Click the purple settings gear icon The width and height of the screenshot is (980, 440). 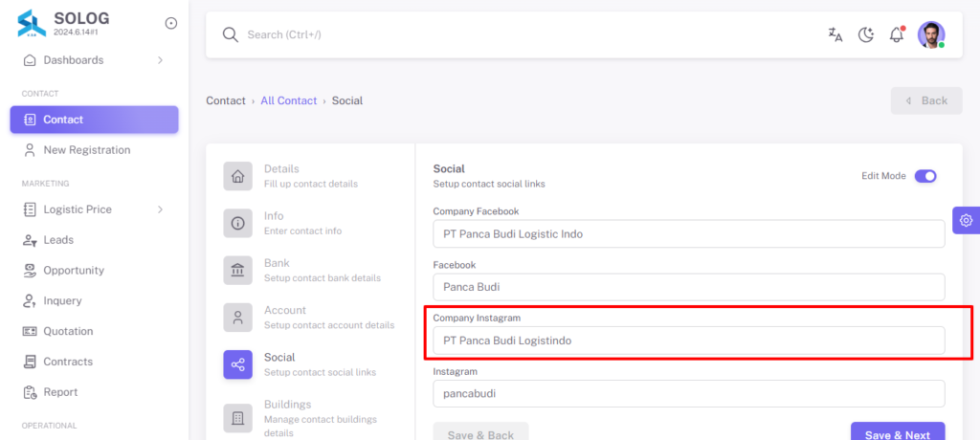(x=967, y=220)
